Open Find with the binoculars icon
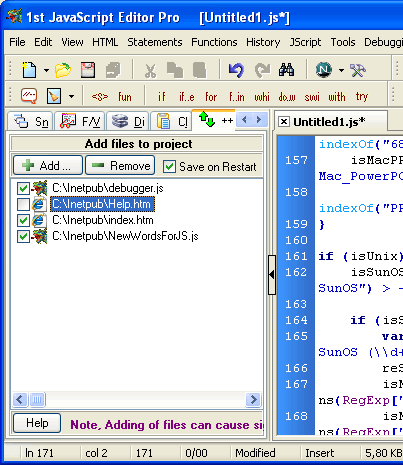This screenshot has height=465, width=403. click(287, 70)
